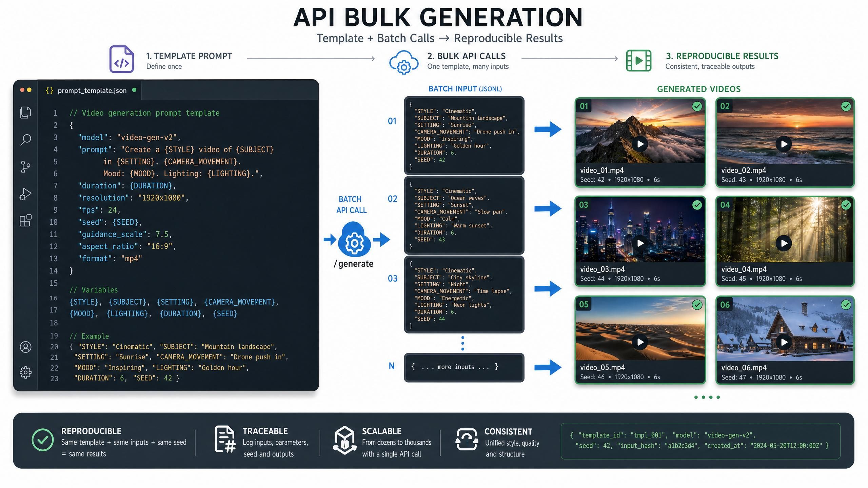The height and width of the screenshot is (488, 868).
Task: Click the template_id metadata JSON box in the footer
Action: pos(701,441)
